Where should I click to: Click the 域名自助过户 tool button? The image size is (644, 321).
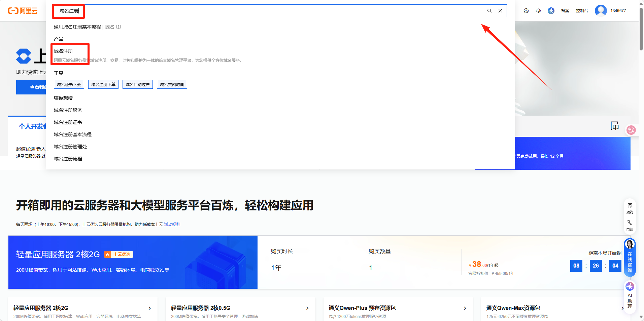[138, 84]
